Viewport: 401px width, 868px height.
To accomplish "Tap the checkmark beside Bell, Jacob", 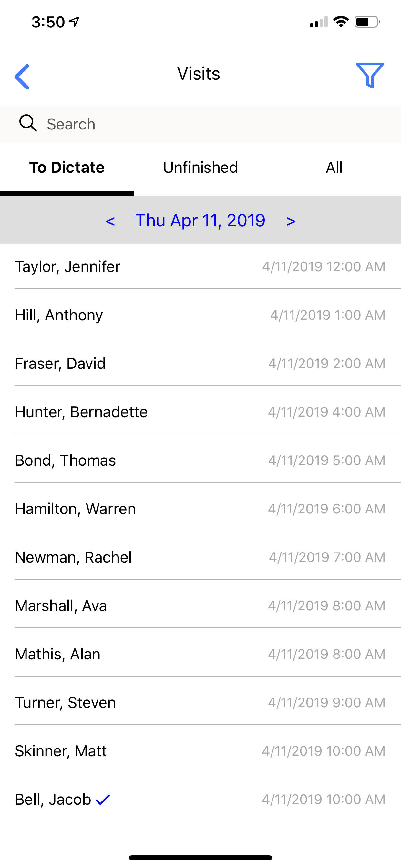I will [103, 799].
